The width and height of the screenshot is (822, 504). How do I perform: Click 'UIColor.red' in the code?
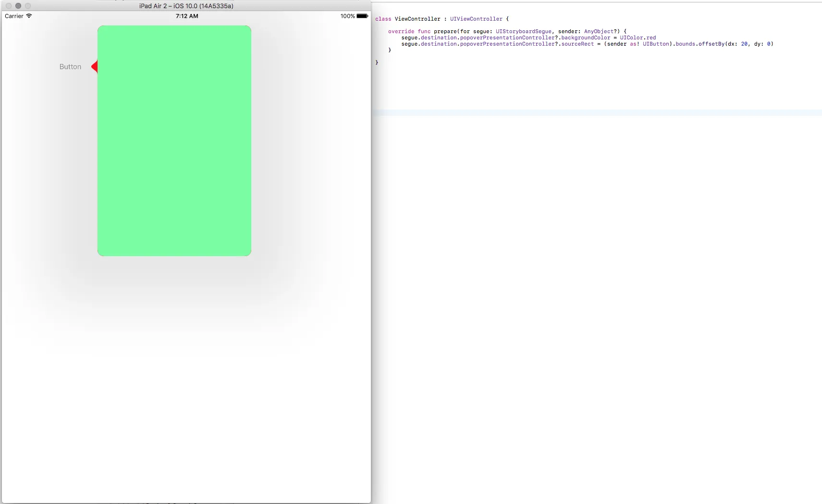[638, 37]
